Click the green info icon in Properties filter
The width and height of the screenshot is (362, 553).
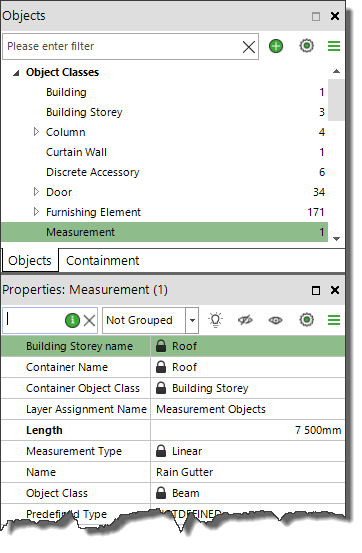coord(72,321)
